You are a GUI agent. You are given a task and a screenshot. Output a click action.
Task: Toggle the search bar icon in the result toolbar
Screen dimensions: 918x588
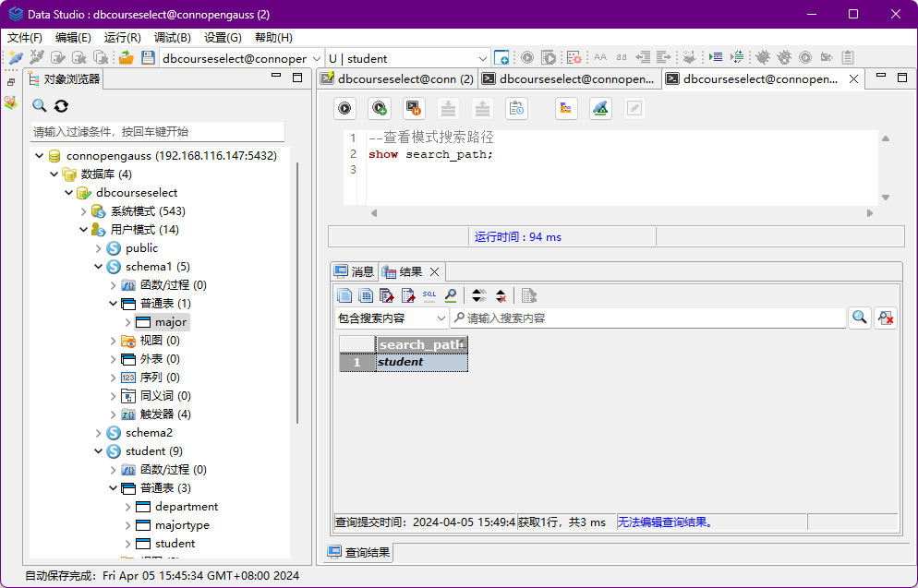tap(451, 296)
